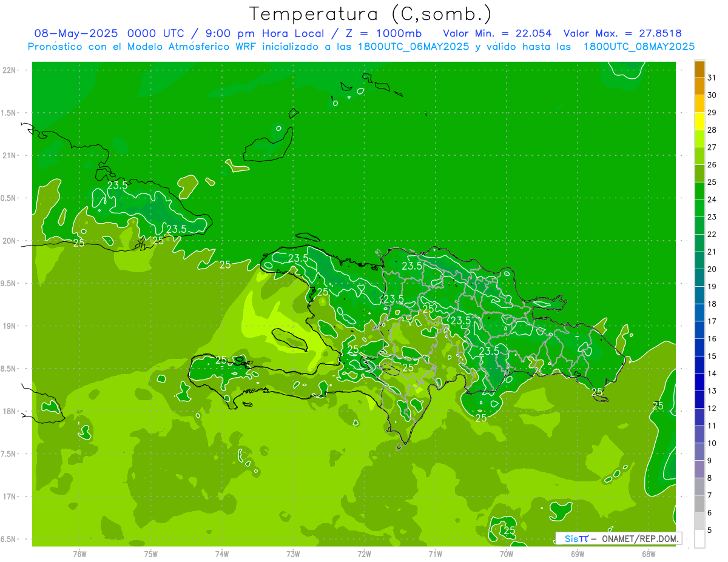Click the "1800UTC_08MAY2025" valid-until time text

coord(639,47)
